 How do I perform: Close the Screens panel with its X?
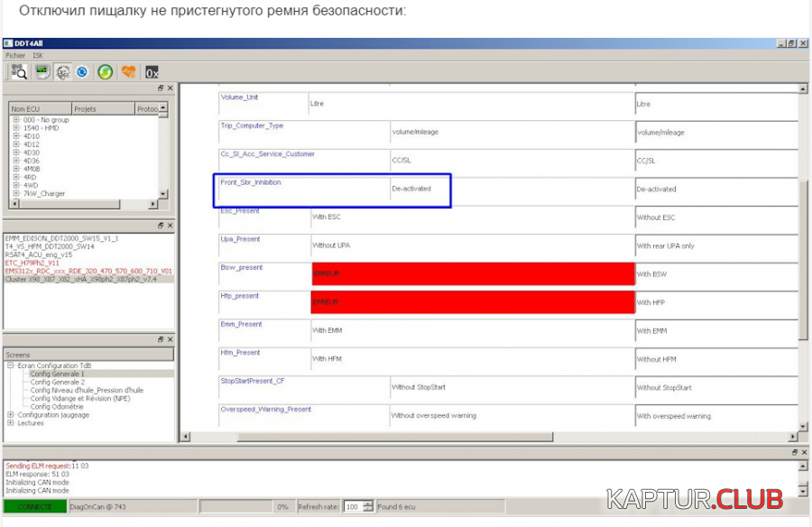point(170,340)
